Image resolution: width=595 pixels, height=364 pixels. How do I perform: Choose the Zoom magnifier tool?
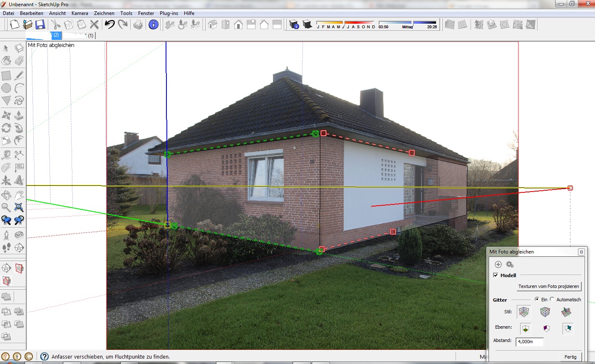(6, 207)
